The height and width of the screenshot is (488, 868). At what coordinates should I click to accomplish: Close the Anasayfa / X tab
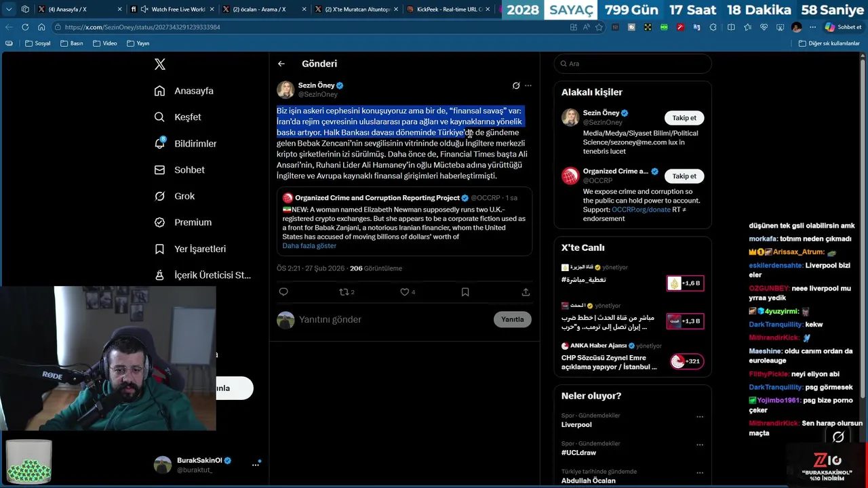coord(120,9)
